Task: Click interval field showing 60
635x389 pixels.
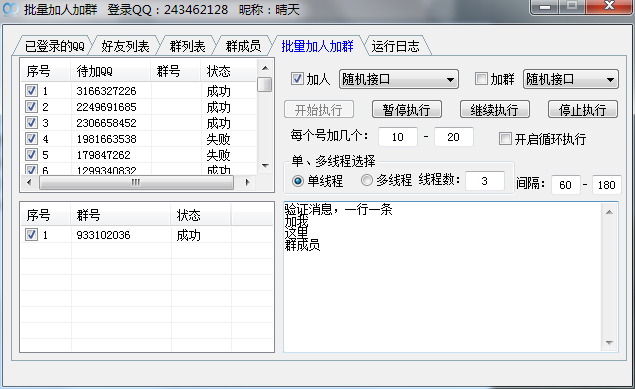Action: [x=565, y=185]
